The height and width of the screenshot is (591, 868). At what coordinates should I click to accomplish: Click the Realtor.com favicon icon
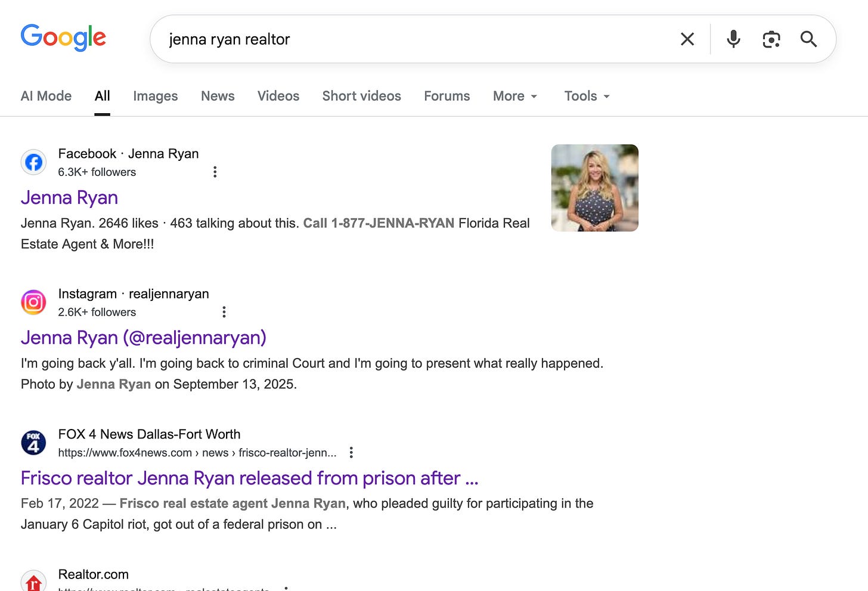click(x=34, y=581)
